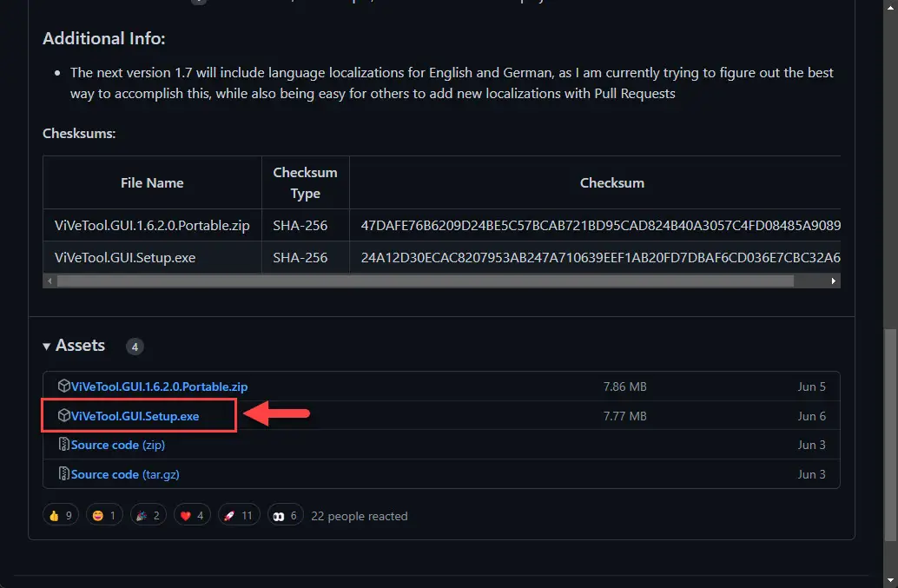Click the file-zip icon beside Source code (tar.gz)
Screen dimensions: 898x588
tap(63, 473)
